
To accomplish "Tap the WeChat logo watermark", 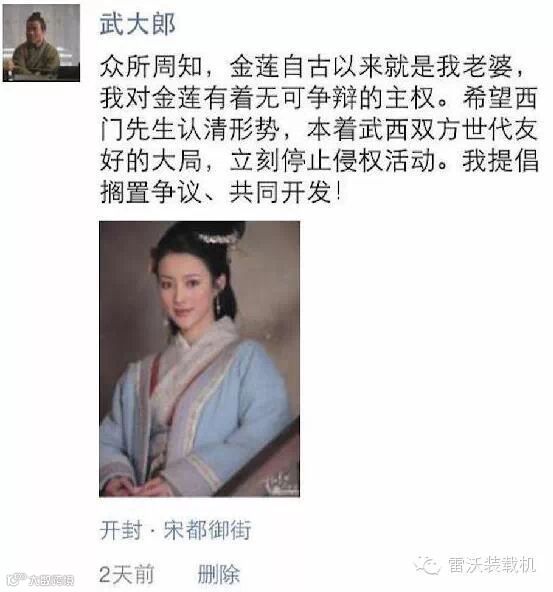I will [427, 565].
